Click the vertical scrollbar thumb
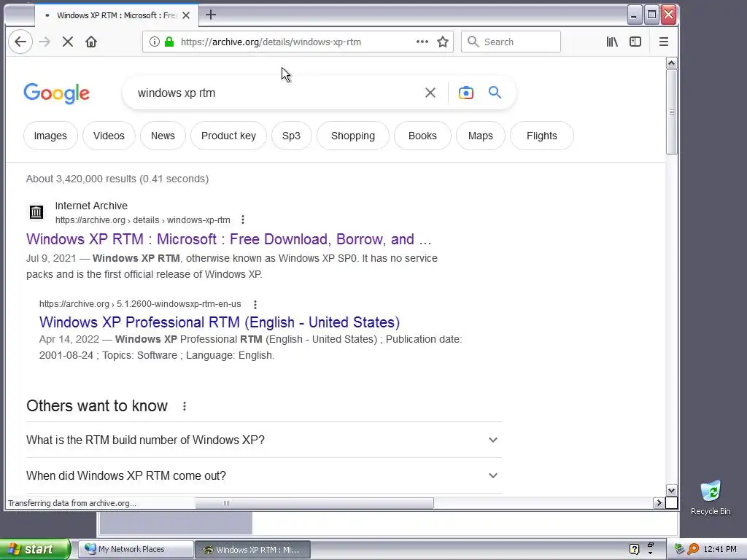 coord(671,112)
